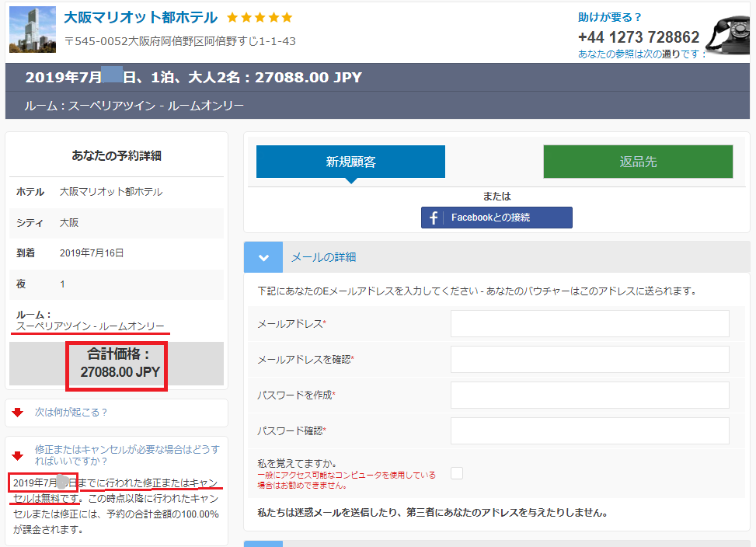Click the hotel address 〒545-0052 text
This screenshot has width=756, height=547.
(x=179, y=41)
